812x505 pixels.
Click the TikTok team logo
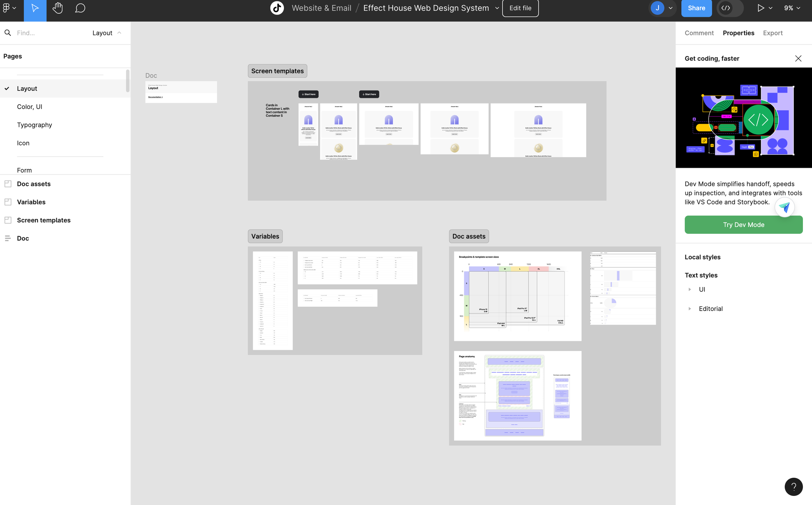click(x=277, y=8)
